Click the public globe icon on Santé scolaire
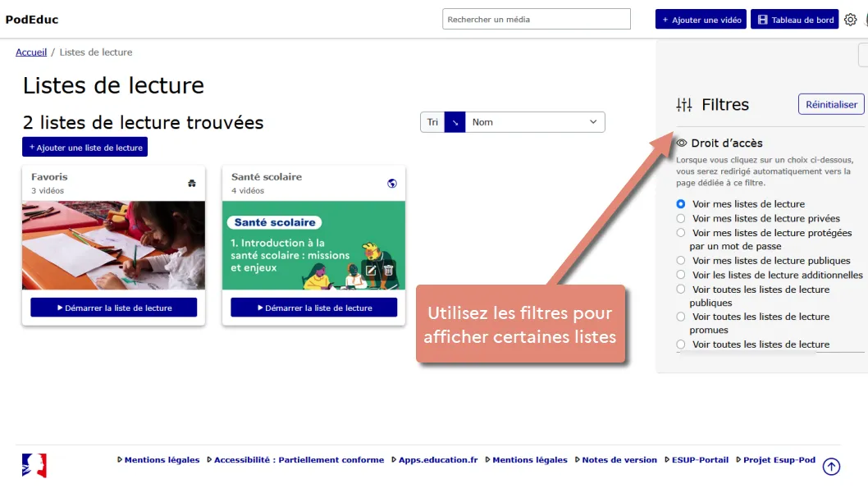 point(392,183)
